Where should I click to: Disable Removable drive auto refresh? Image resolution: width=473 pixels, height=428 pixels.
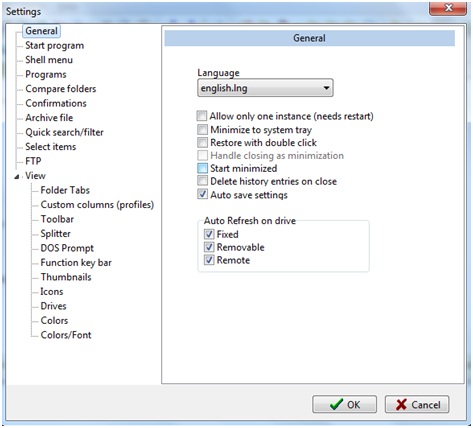[x=209, y=247]
